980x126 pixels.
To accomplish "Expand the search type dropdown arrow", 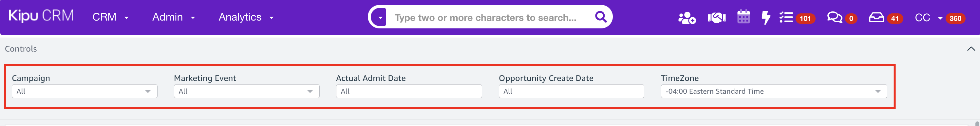I will click(379, 17).
